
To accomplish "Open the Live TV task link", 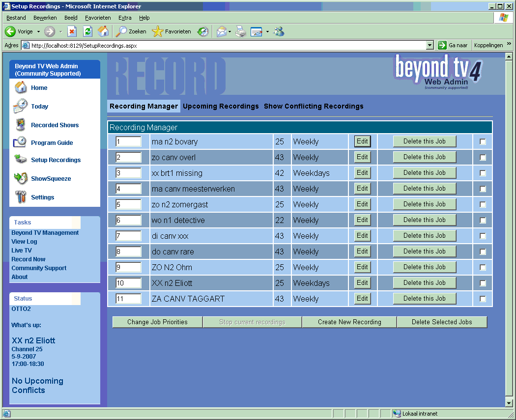I will (x=22, y=251).
